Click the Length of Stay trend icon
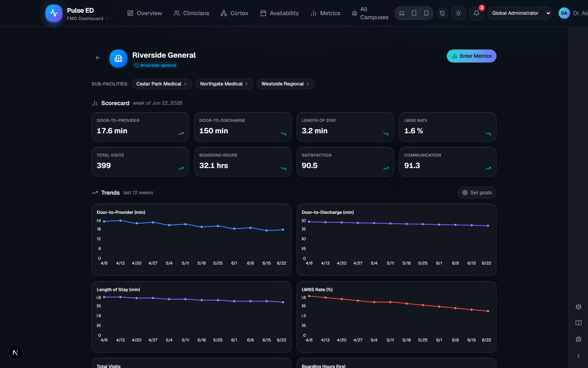This screenshot has height=368, width=588. pos(386,134)
